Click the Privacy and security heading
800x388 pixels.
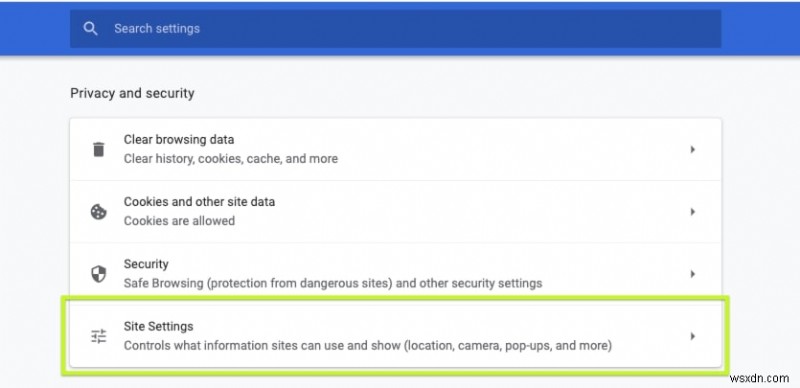coord(132,93)
